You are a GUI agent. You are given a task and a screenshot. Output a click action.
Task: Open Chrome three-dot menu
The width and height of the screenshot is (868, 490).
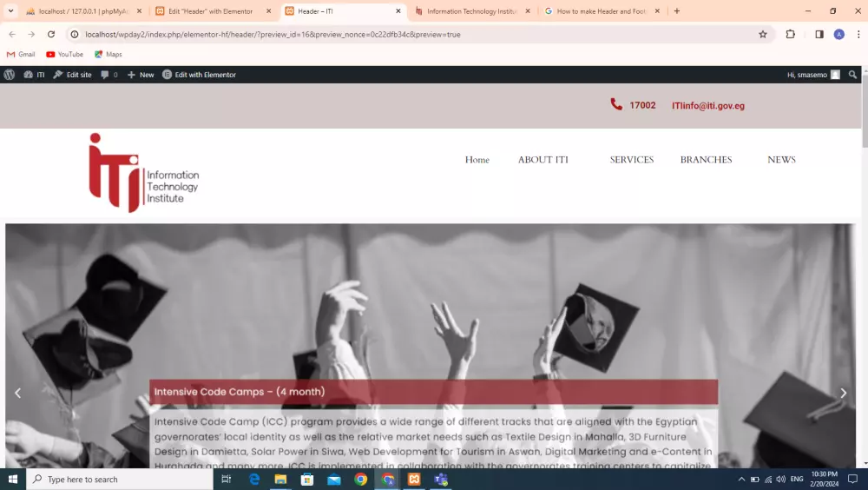858,35
